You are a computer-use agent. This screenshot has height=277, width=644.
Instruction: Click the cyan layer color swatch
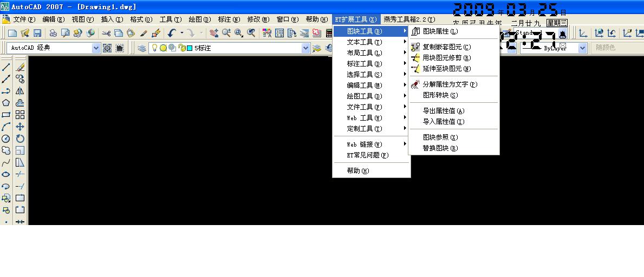coord(190,48)
